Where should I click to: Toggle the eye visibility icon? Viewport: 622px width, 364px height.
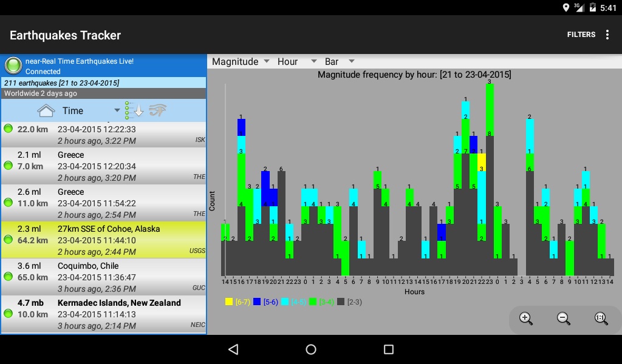pos(157,110)
